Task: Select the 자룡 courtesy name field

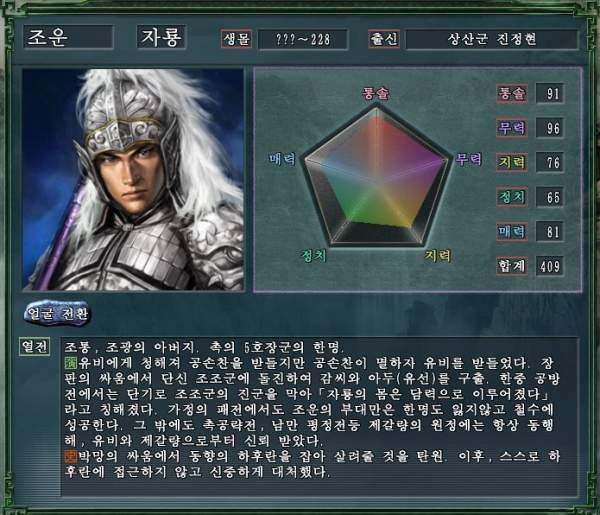Action: (x=161, y=37)
